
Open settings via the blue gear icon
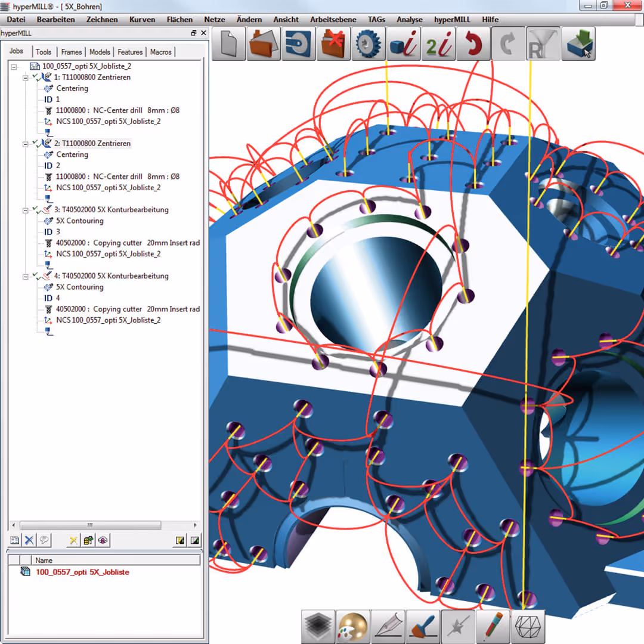point(368,44)
